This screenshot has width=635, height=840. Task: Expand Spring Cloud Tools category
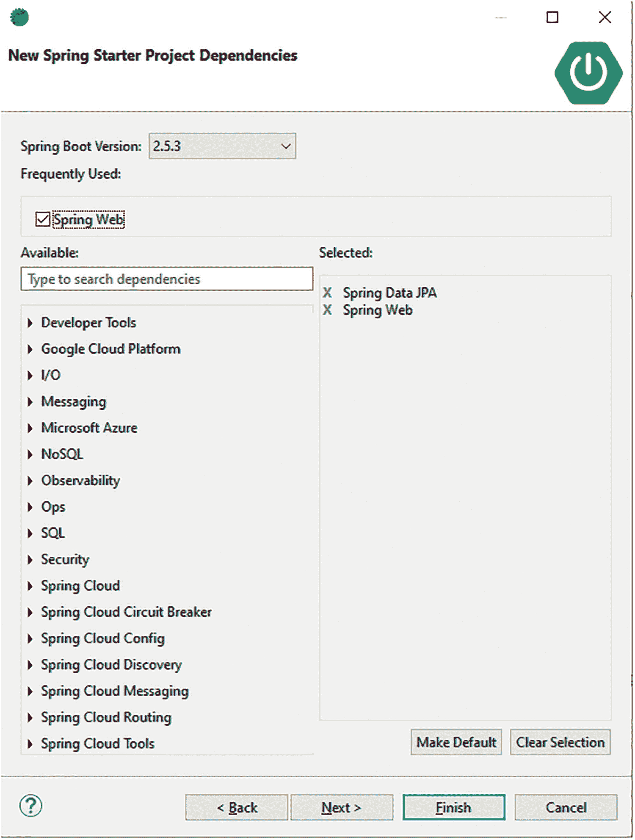30,744
